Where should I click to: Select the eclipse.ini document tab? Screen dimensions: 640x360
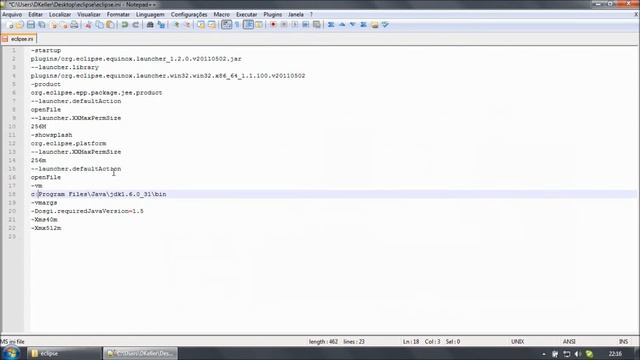pyautogui.click(x=19, y=39)
